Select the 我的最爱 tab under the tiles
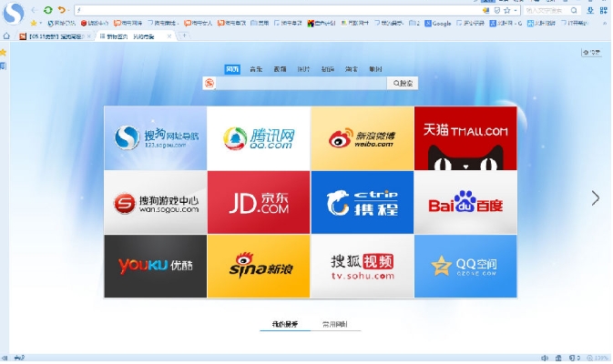The image size is (613, 364). coord(285,324)
